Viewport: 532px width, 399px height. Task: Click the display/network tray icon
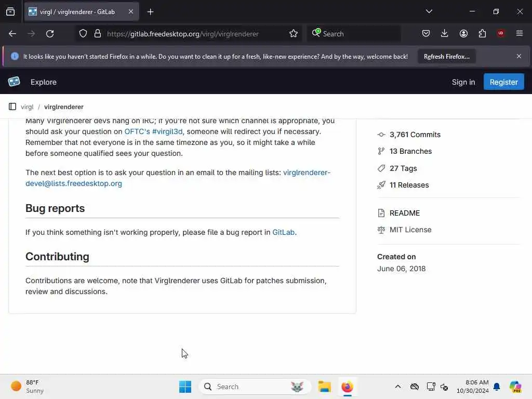(431, 387)
